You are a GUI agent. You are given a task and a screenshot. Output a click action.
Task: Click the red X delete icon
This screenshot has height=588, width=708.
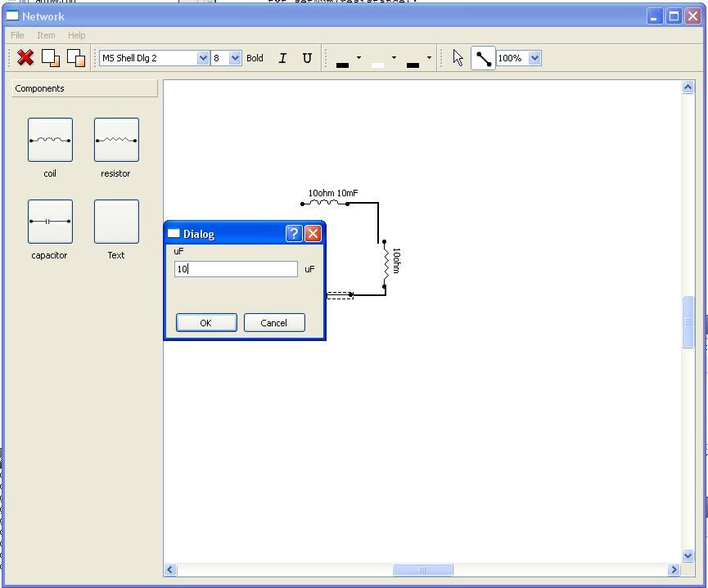pos(25,58)
